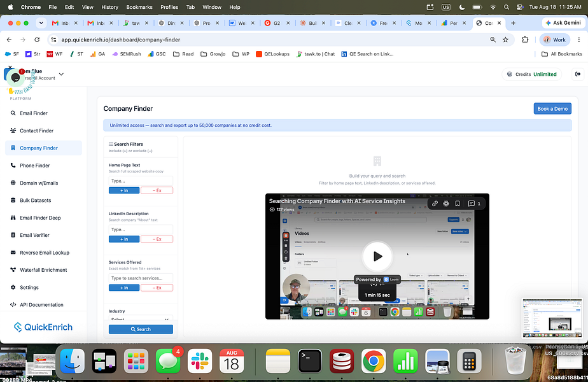Reload the Chrome page
Viewport: 588px width, 382px height.
[37, 39]
